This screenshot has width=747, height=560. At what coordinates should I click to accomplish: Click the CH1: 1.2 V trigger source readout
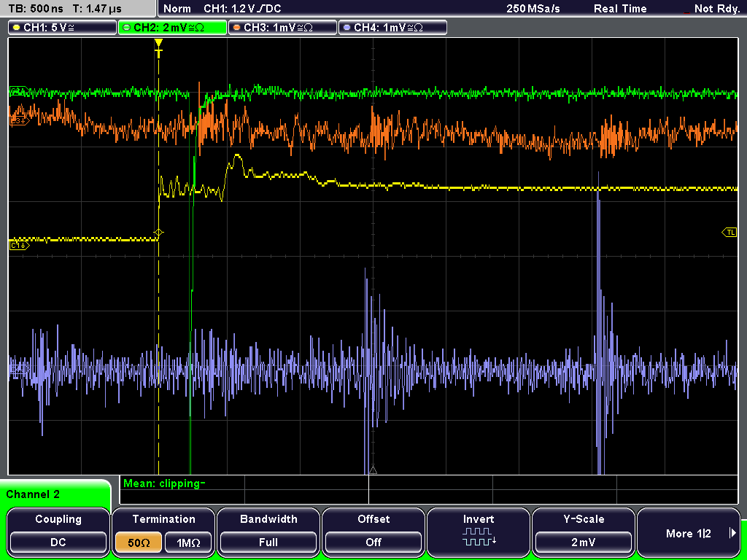click(242, 9)
